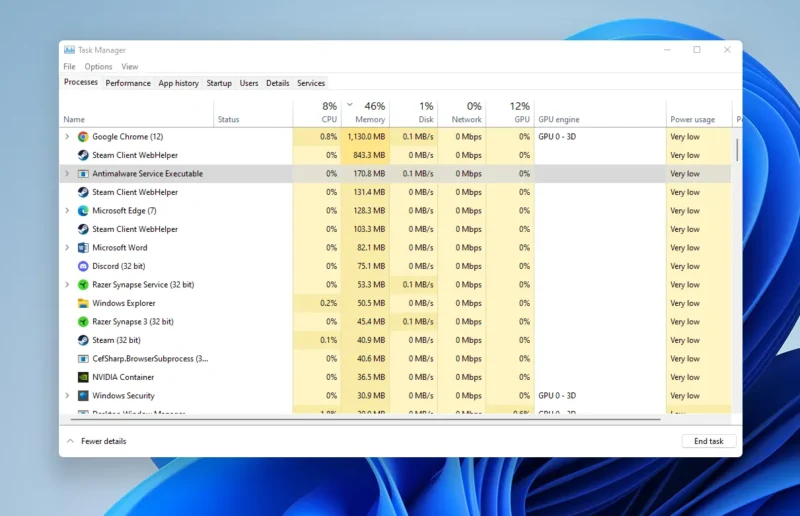
Task: Click the Google Chrome process icon
Action: pyautogui.click(x=83, y=137)
